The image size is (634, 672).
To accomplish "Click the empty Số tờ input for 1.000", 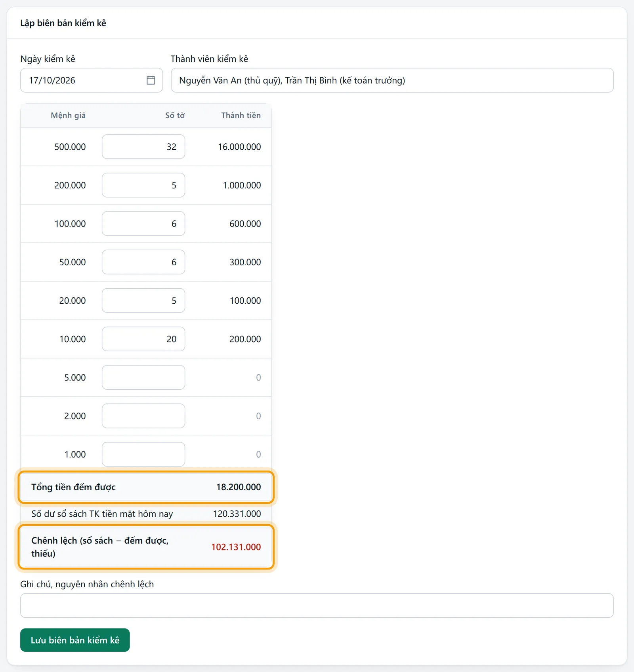I will pyautogui.click(x=143, y=454).
